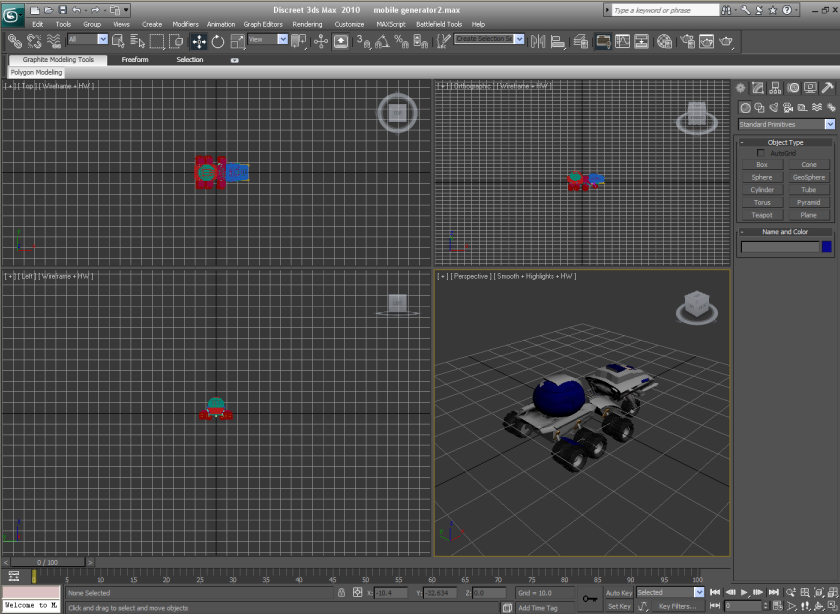
Task: Activate the Rotate tool in toolbar
Action: [x=218, y=41]
